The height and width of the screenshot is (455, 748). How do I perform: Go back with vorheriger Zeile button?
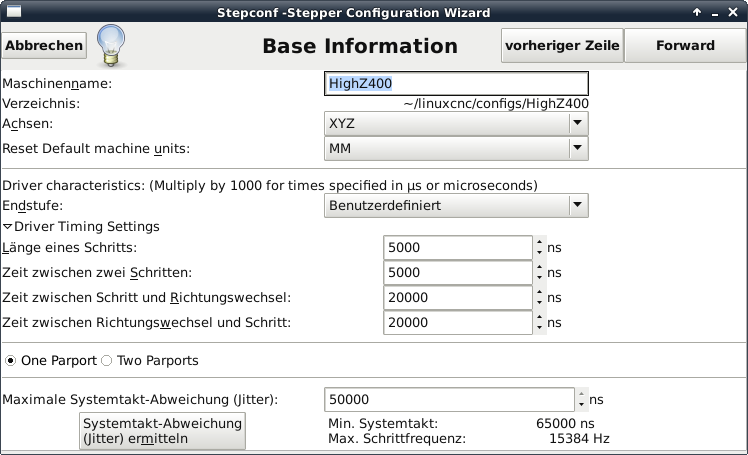tap(562, 45)
